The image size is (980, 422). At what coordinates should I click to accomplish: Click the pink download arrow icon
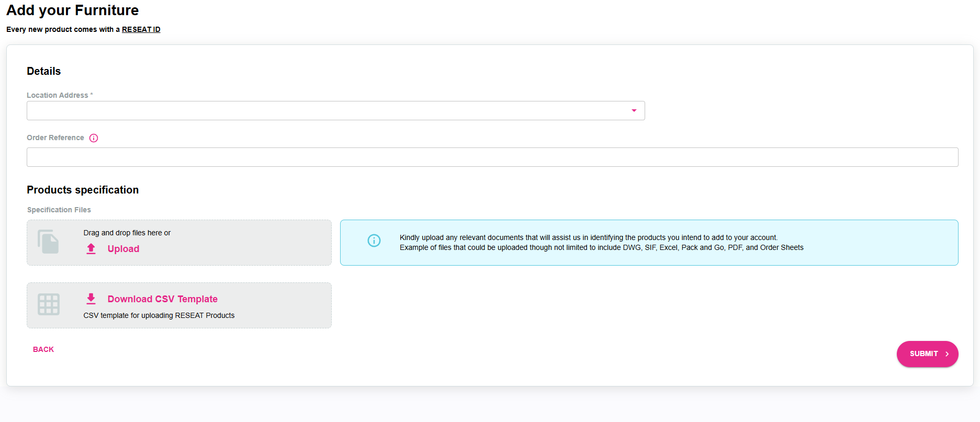(91, 299)
